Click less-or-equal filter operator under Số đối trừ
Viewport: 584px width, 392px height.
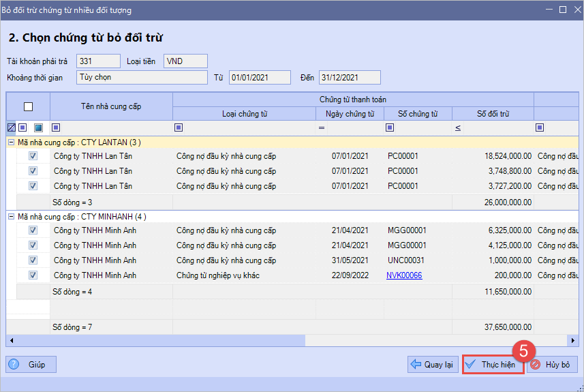pyautogui.click(x=457, y=127)
